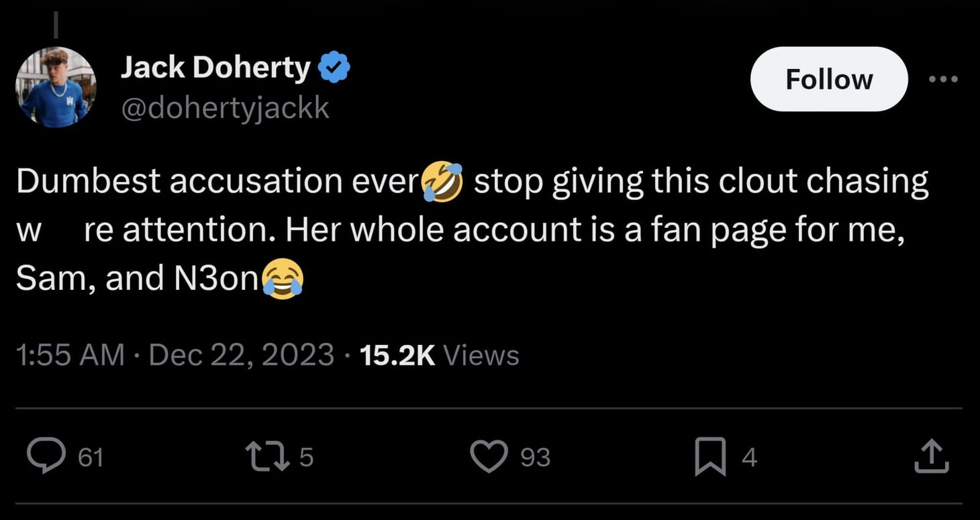Click the Jack Doherty display name
The width and height of the screenshot is (980, 520).
pos(215,68)
